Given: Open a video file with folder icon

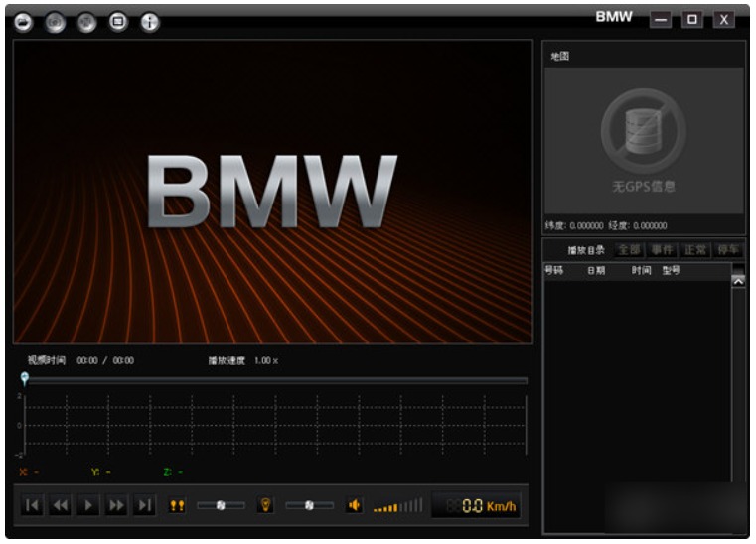Looking at the screenshot, I should pyautogui.click(x=23, y=22).
